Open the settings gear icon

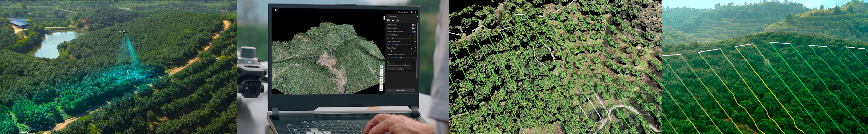click(x=412, y=12)
